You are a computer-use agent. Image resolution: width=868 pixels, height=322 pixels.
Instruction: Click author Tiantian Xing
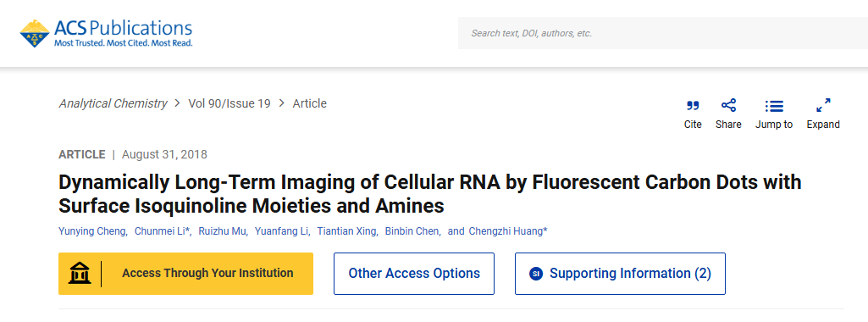(x=346, y=231)
